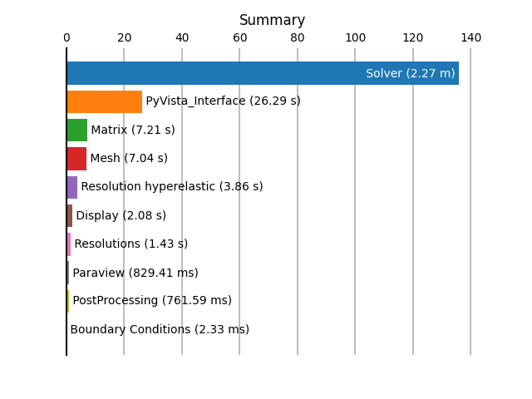Click the red Mesh bar

click(x=76, y=159)
